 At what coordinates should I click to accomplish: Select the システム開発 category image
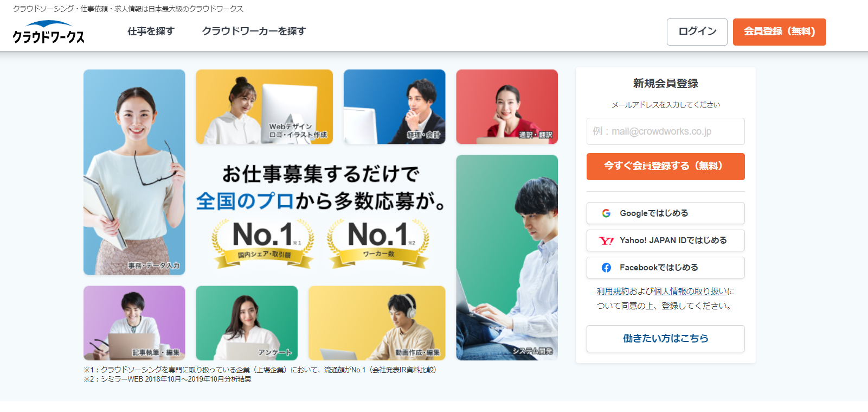pos(507,258)
